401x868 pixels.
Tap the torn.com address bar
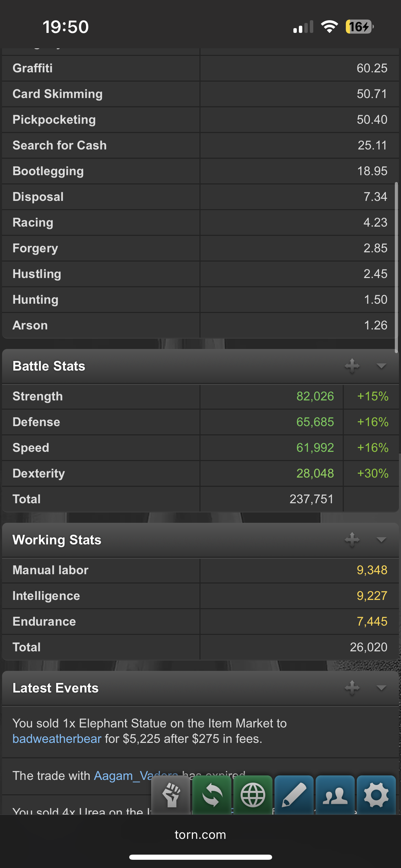tap(200, 835)
